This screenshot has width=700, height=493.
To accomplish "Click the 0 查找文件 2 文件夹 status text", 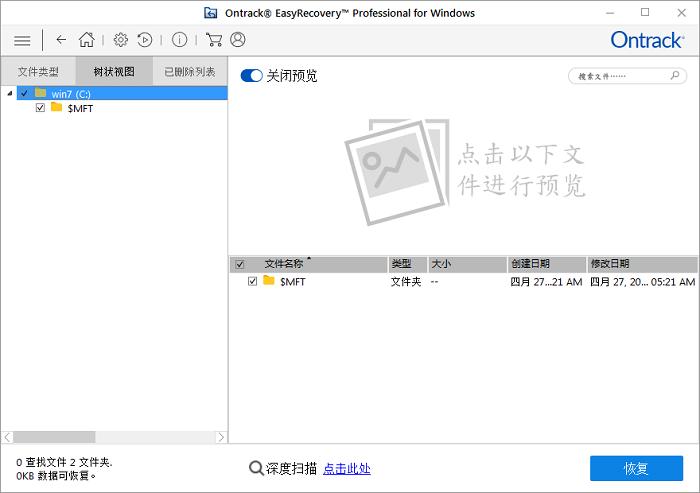I will point(64,462).
